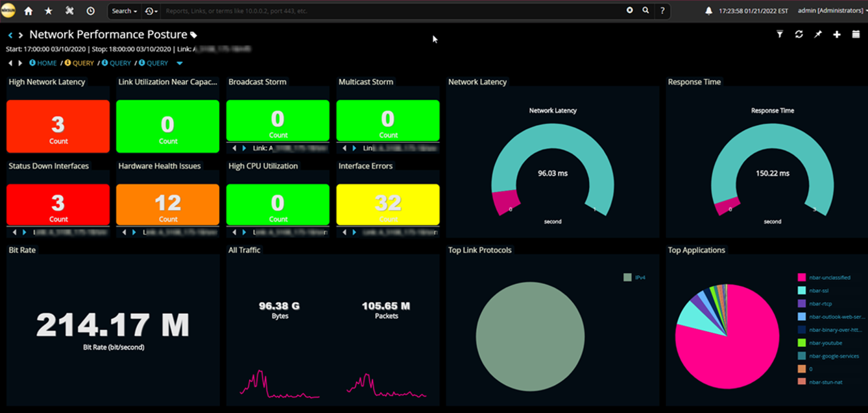This screenshot has height=413, width=868.
Task: Toggle the nbar-ssl legend entry
Action: pos(812,290)
